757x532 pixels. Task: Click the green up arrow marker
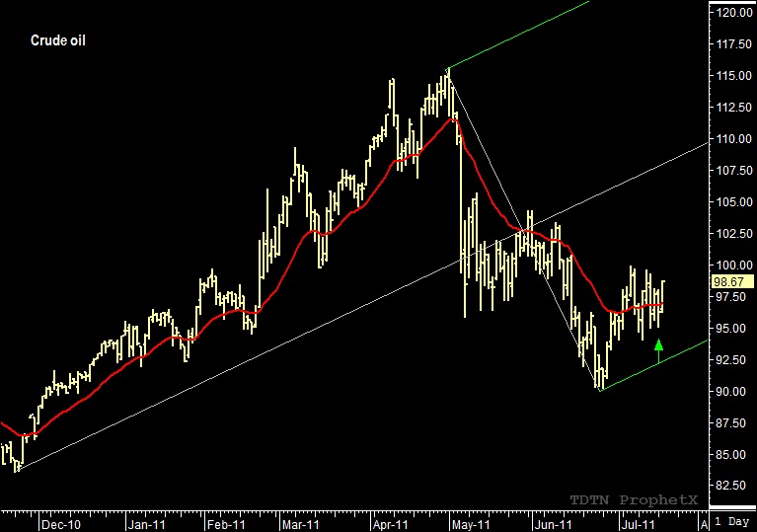click(x=658, y=351)
